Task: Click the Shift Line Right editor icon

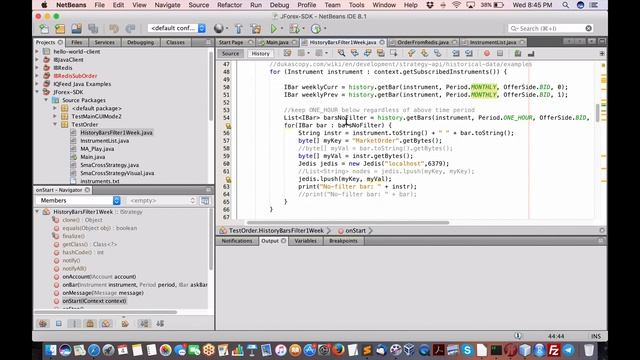Action: point(469,53)
